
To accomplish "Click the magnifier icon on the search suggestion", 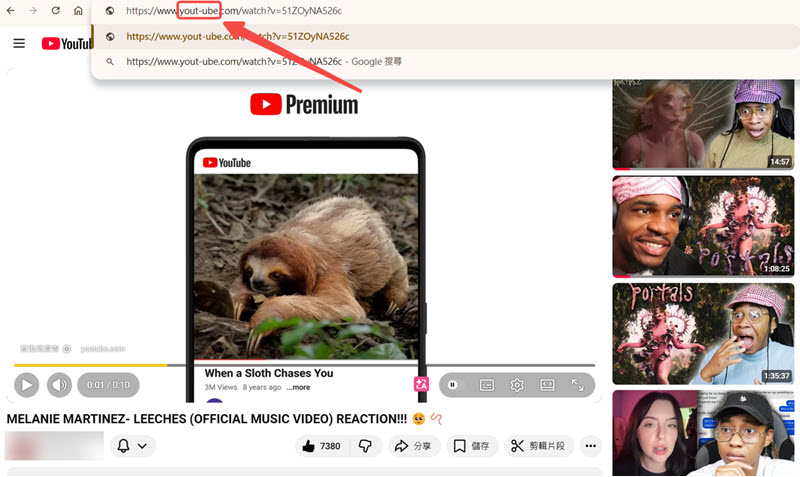I will 110,62.
